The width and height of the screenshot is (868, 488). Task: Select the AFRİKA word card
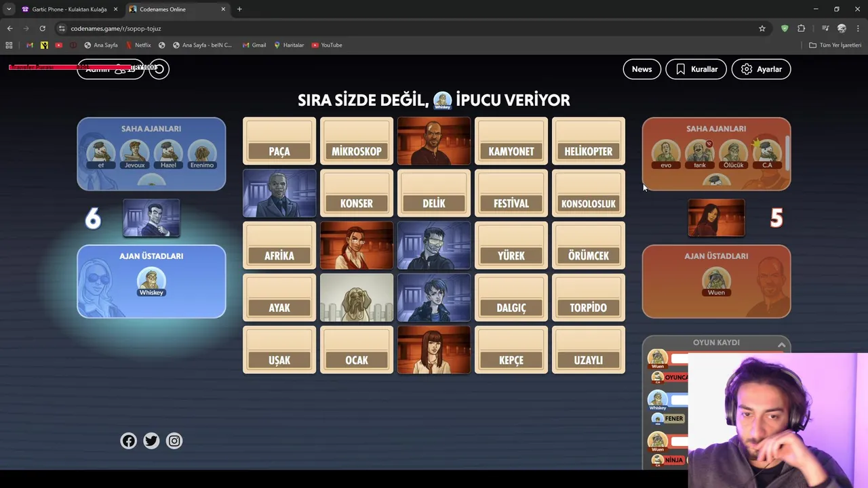[x=279, y=245]
